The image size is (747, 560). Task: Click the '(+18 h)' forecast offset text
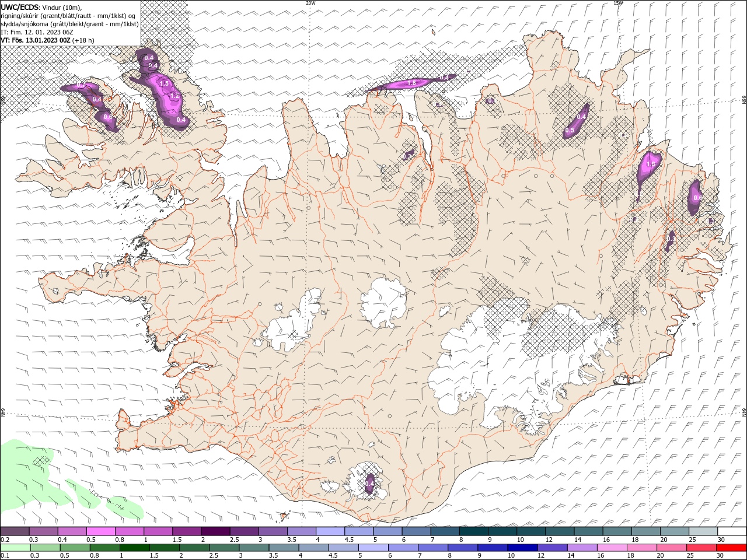(x=83, y=40)
